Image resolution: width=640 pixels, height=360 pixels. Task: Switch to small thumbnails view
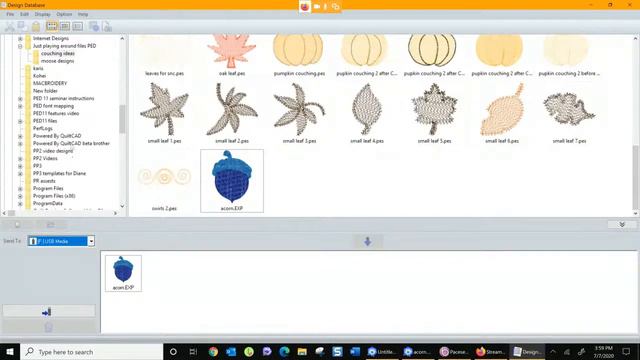point(65,27)
